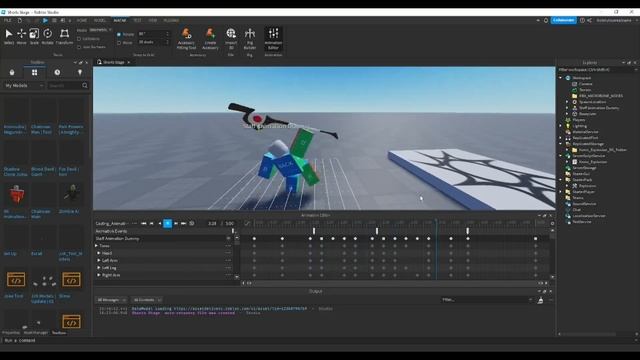Step to the next keyframe
640x360 pixels.
pos(176,223)
